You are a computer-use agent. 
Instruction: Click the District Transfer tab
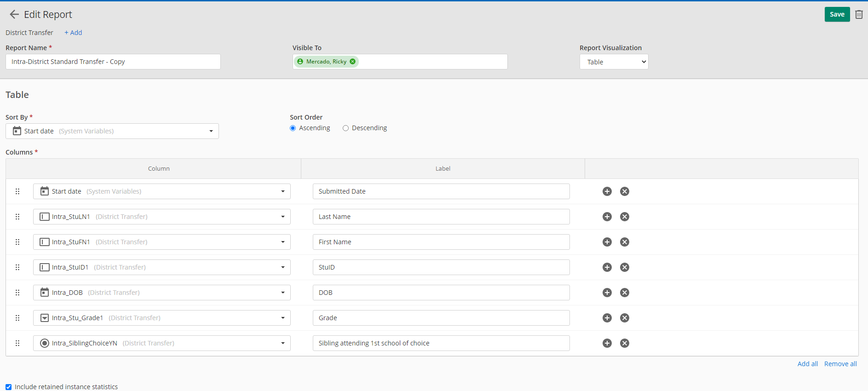click(x=29, y=33)
